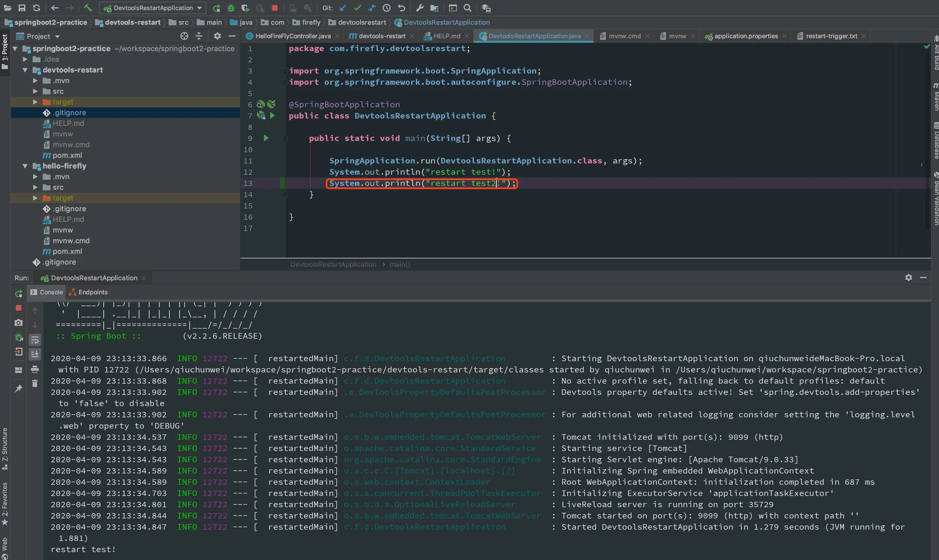Expand target folder under devtools-restart
The image size is (939, 560).
pyautogui.click(x=35, y=102)
